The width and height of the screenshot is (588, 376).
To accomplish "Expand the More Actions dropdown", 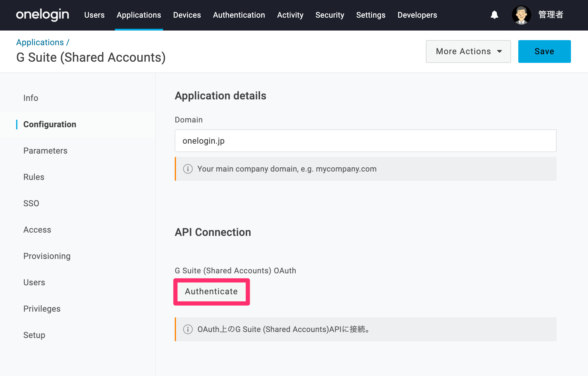I will pos(468,51).
